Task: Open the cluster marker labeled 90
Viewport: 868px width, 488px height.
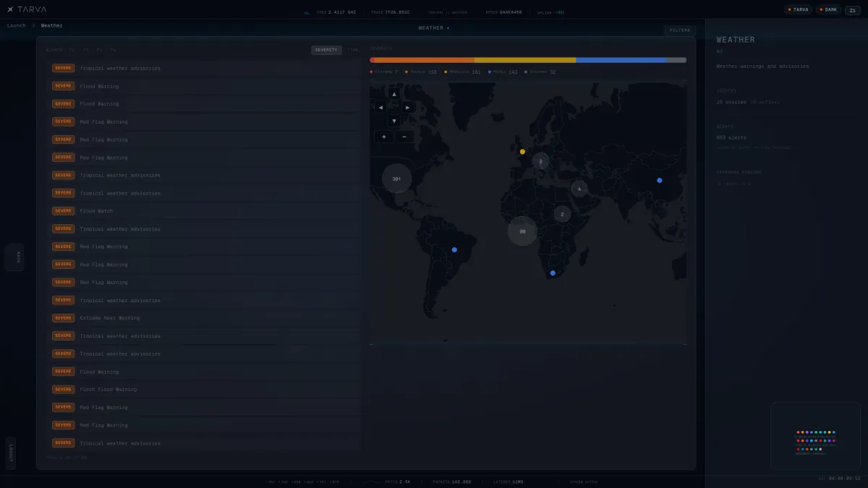Action: pyautogui.click(x=522, y=231)
